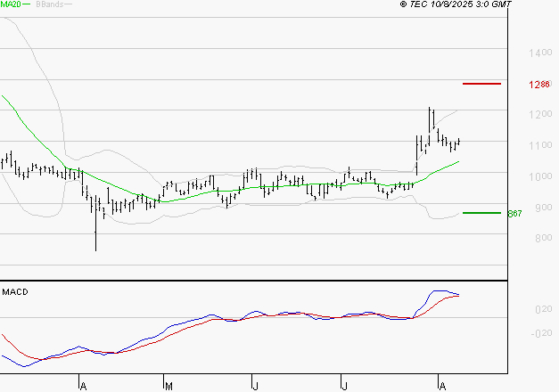Click the -020 MACD axis label
Viewport: 559px width, 392px height.
[x=541, y=333]
